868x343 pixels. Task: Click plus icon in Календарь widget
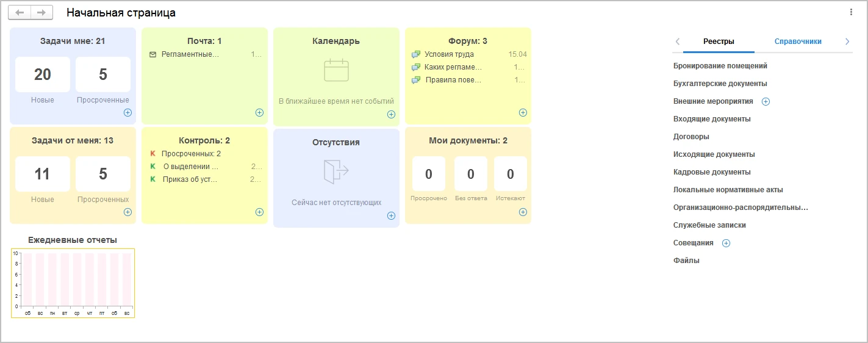(391, 114)
